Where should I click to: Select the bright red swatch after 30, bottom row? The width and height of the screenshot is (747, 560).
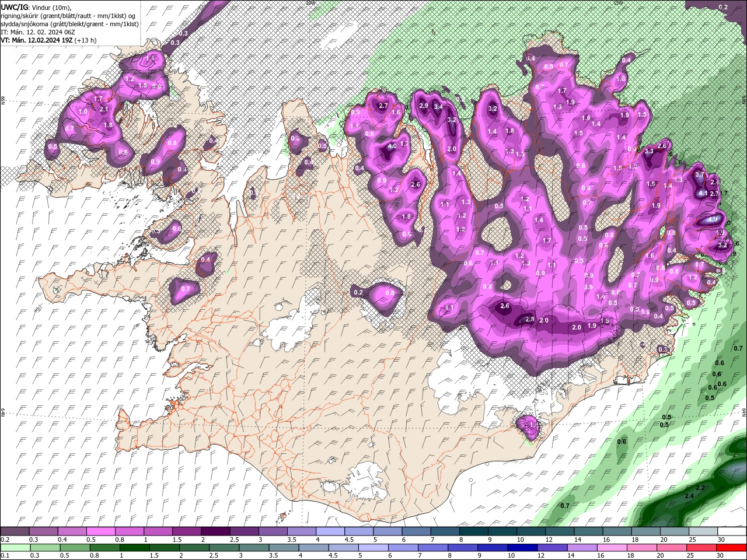click(x=732, y=548)
